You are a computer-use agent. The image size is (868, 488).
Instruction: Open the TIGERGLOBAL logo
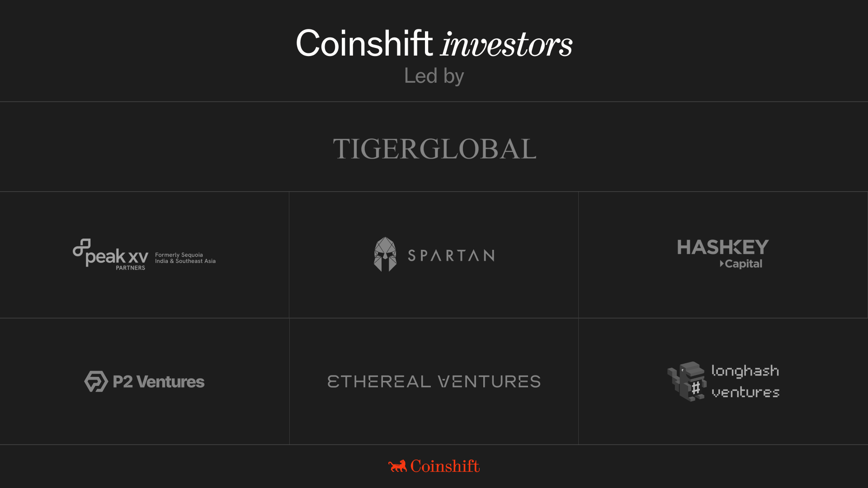[434, 149]
